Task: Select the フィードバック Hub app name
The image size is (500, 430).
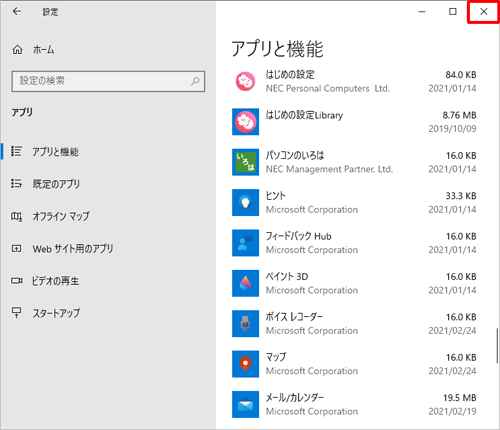Action: pyautogui.click(x=299, y=236)
